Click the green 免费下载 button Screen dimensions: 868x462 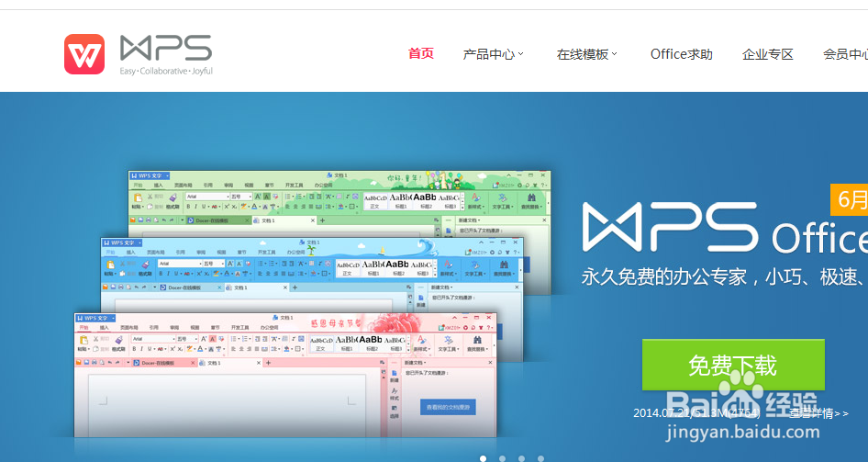pos(733,365)
